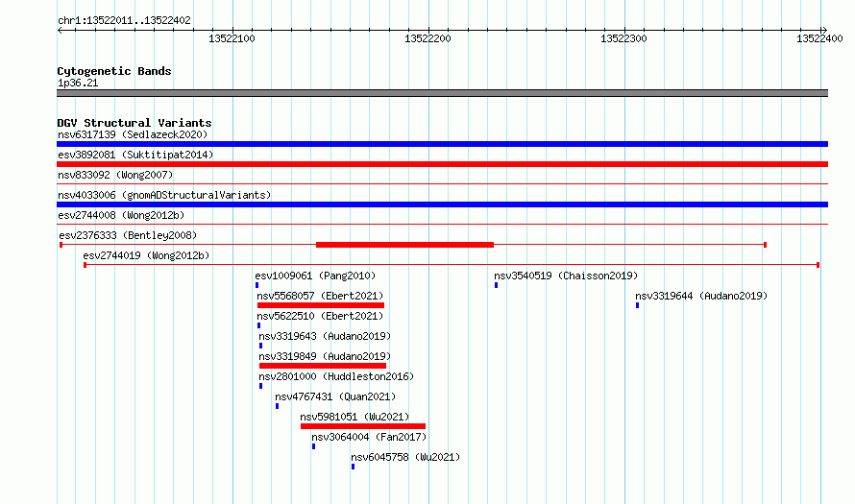The image size is (855, 504).
Task: Click variant label nsv6045758 (Wu2021)
Action: tap(405, 457)
